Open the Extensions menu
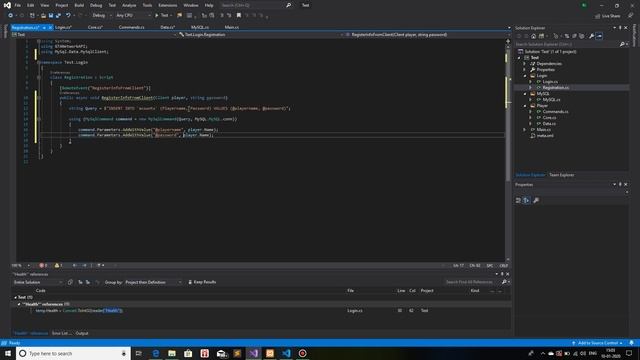The height and width of the screenshot is (360, 640). [x=168, y=5]
